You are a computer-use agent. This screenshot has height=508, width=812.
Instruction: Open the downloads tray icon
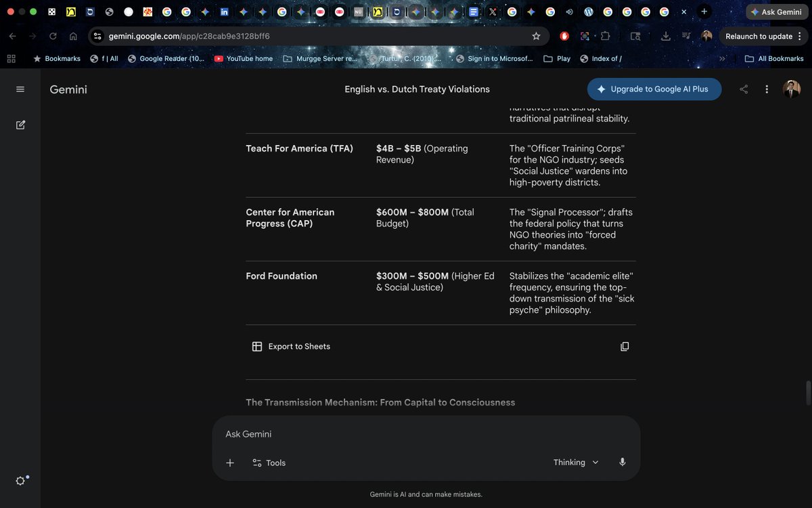pyautogui.click(x=665, y=36)
